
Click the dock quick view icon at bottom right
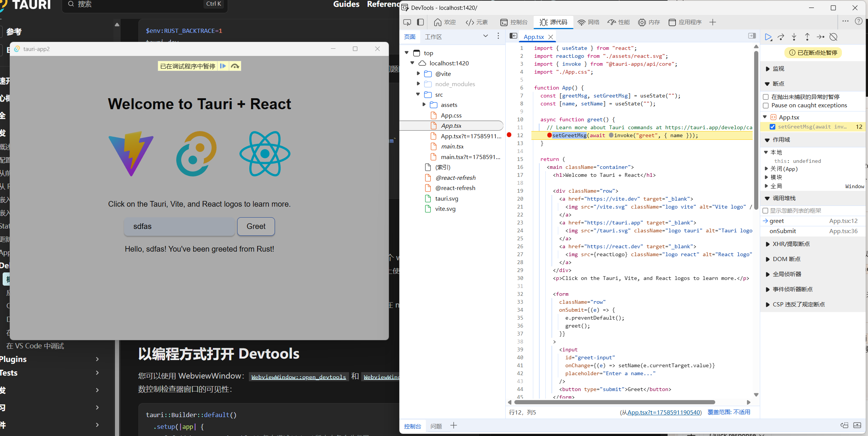pos(844,425)
